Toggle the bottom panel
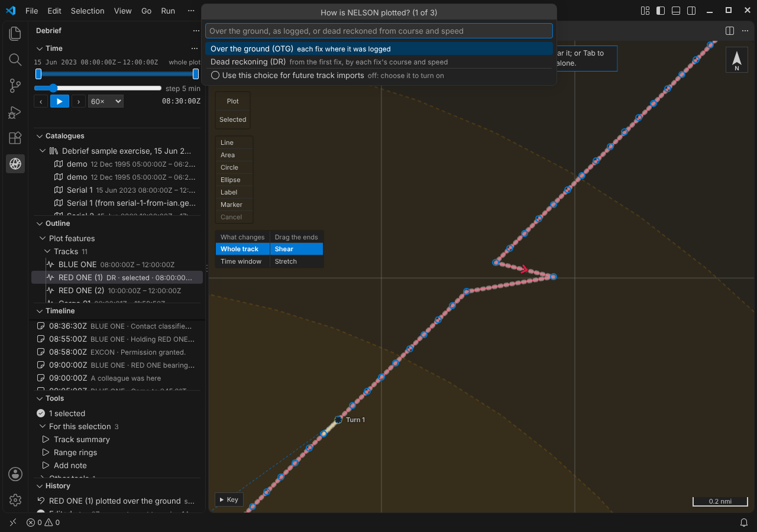This screenshot has width=757, height=532. (676, 11)
